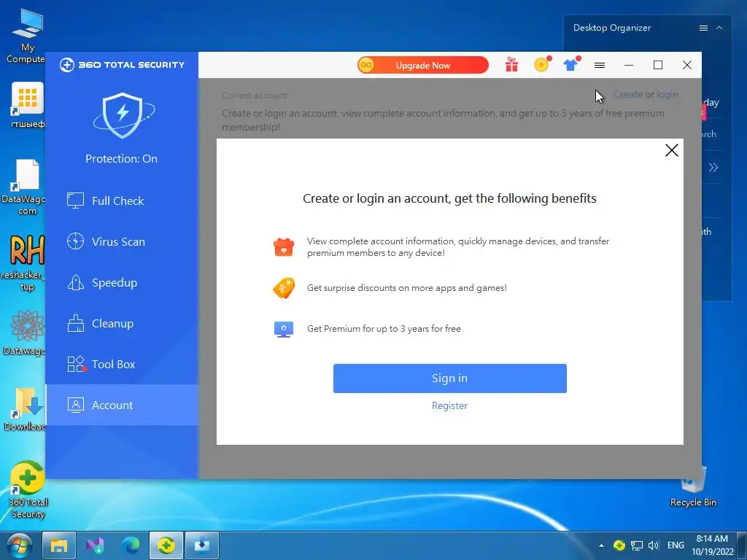Collapse the Desktop Organizer panel
Viewport: 747px width, 560px height.
[719, 28]
